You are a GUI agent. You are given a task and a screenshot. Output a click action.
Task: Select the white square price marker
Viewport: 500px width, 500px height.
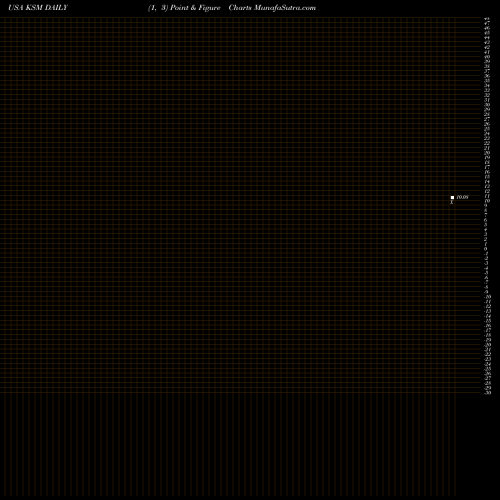coord(452,197)
